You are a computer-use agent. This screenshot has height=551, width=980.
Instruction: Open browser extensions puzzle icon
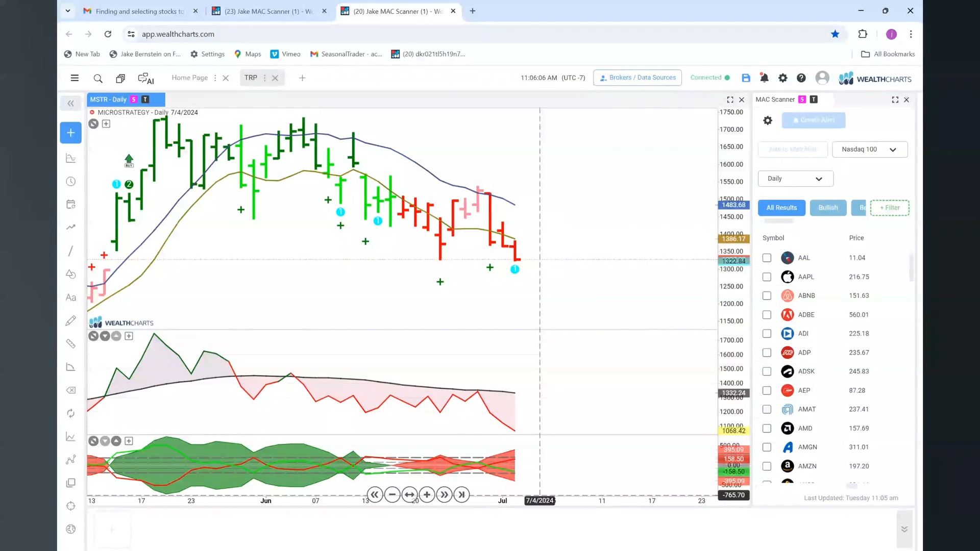[863, 34]
